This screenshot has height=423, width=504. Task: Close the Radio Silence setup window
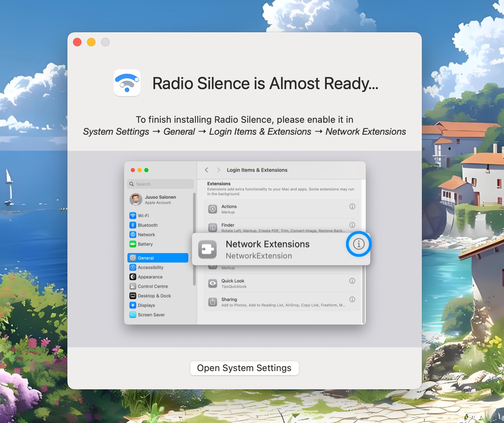(x=77, y=42)
